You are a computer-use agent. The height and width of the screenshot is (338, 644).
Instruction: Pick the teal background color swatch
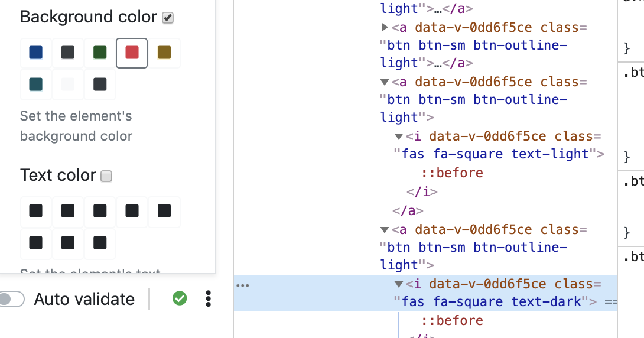click(35, 84)
